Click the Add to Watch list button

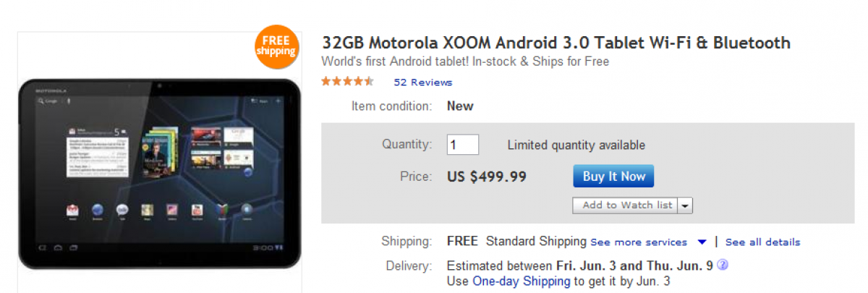click(x=626, y=205)
